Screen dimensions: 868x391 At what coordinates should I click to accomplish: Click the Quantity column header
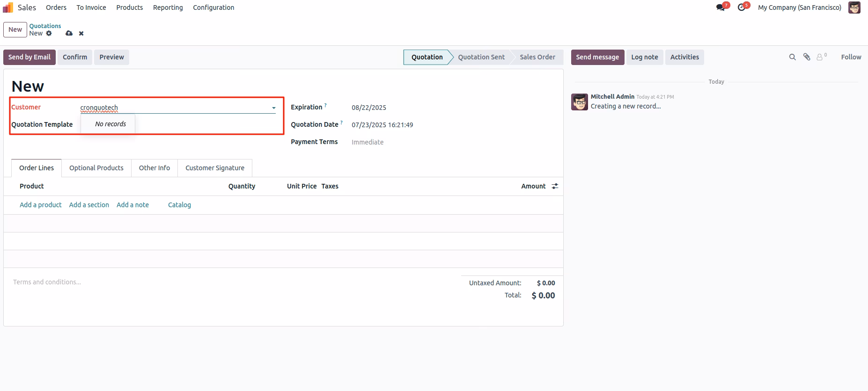point(242,186)
